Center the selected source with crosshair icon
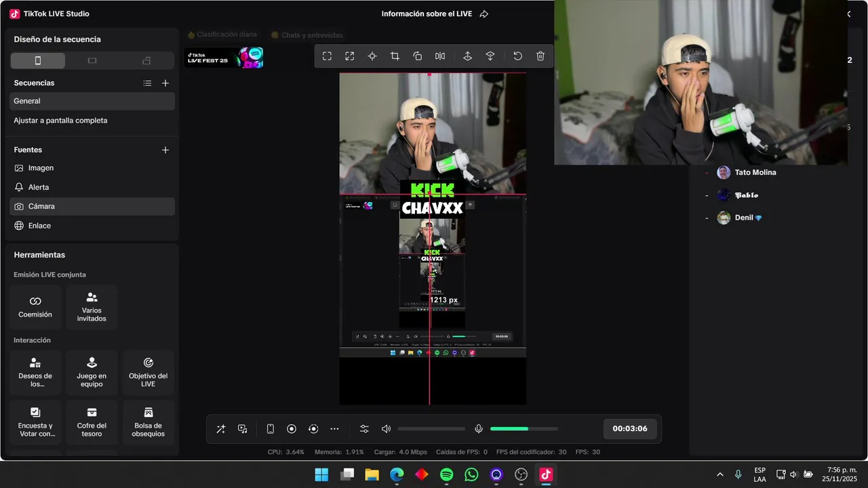The height and width of the screenshot is (488, 868). [x=372, y=56]
